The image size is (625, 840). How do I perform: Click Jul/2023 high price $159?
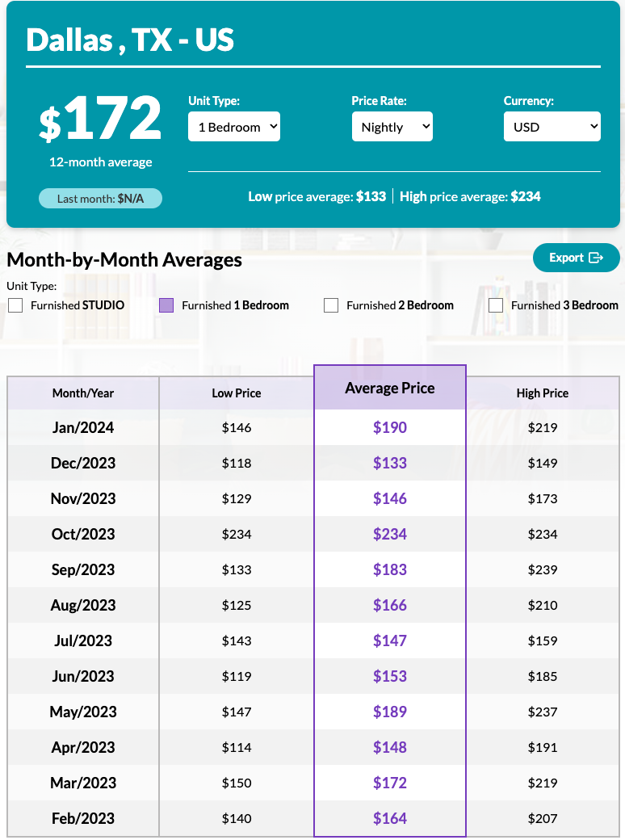(543, 640)
